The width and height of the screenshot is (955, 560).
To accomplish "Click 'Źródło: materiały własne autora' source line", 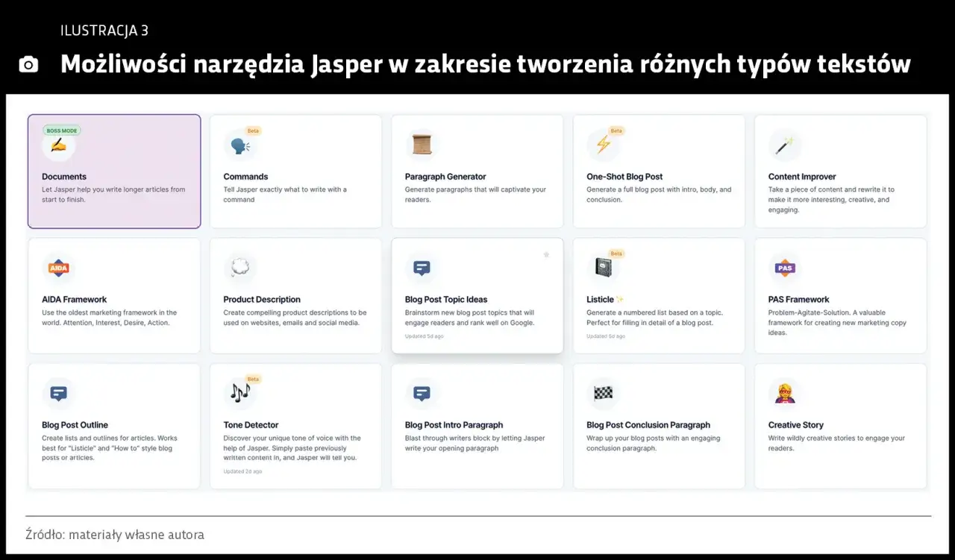I will (114, 535).
